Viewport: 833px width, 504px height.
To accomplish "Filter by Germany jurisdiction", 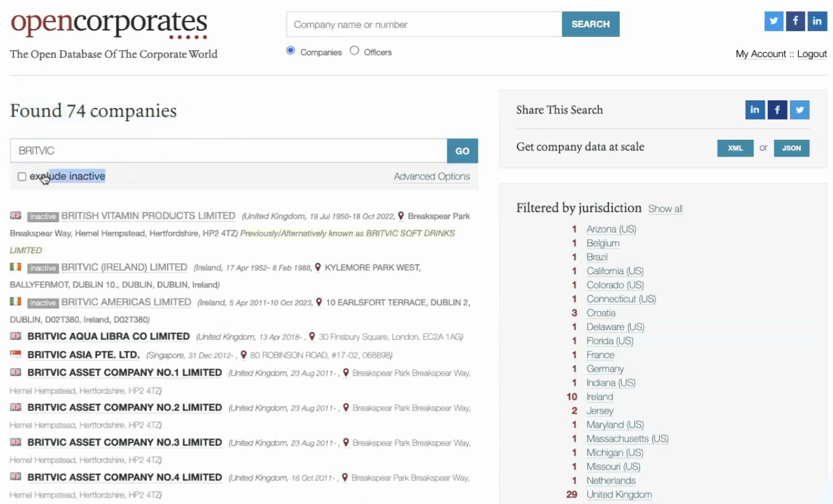I will tap(605, 368).
